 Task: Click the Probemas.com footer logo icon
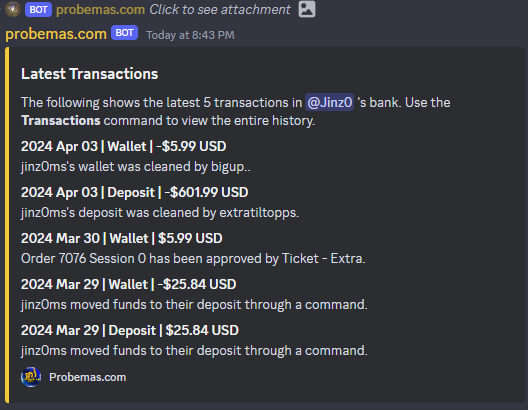(31, 377)
